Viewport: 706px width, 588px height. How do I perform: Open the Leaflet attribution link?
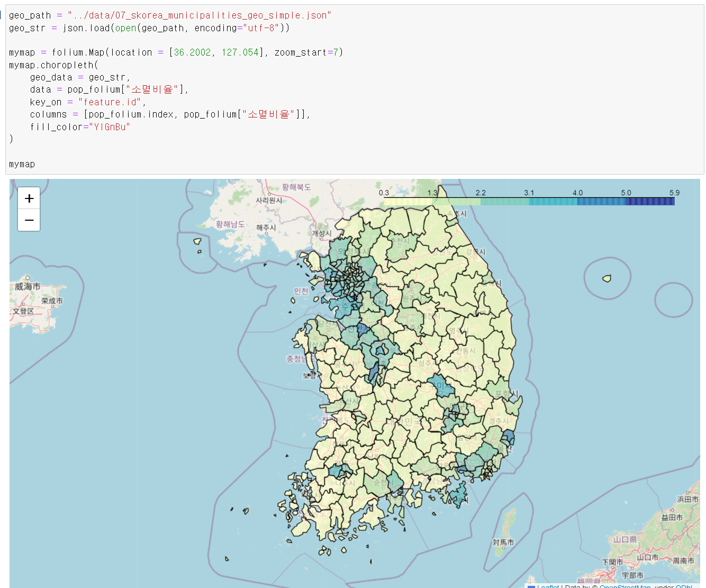pyautogui.click(x=548, y=586)
